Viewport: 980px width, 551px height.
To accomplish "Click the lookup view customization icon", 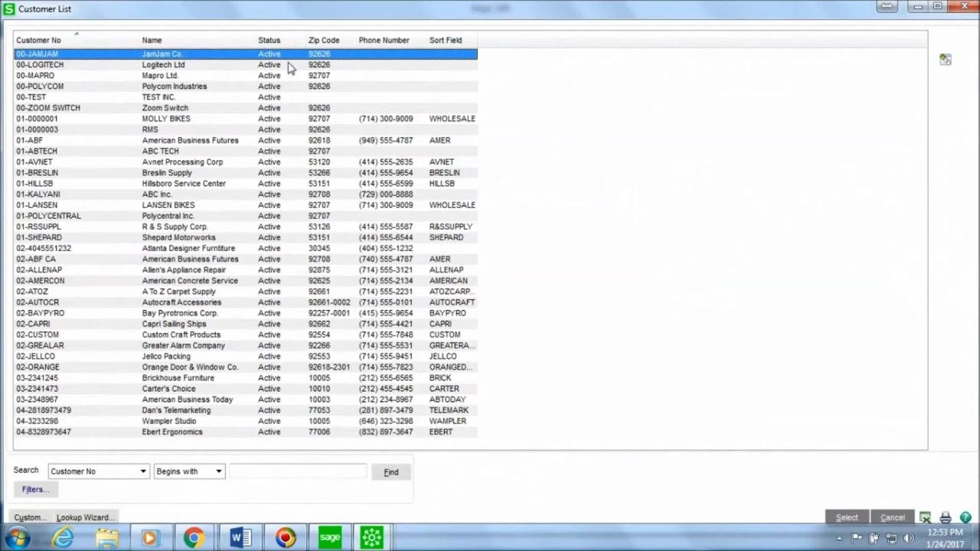I will (x=946, y=60).
